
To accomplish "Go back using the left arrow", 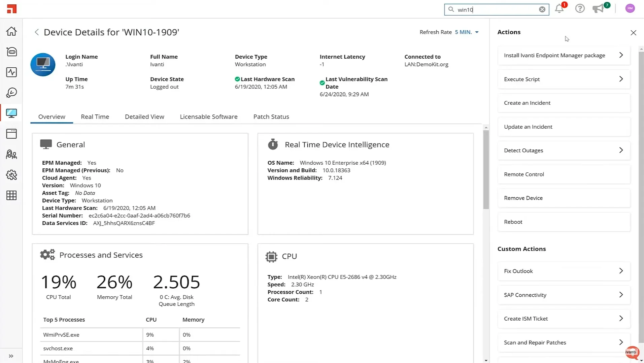I will coord(37,32).
